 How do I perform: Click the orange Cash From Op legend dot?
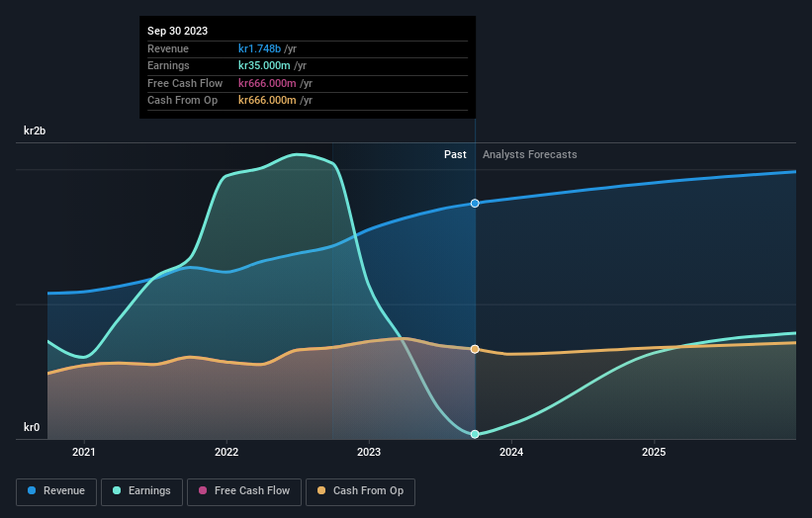[321, 490]
